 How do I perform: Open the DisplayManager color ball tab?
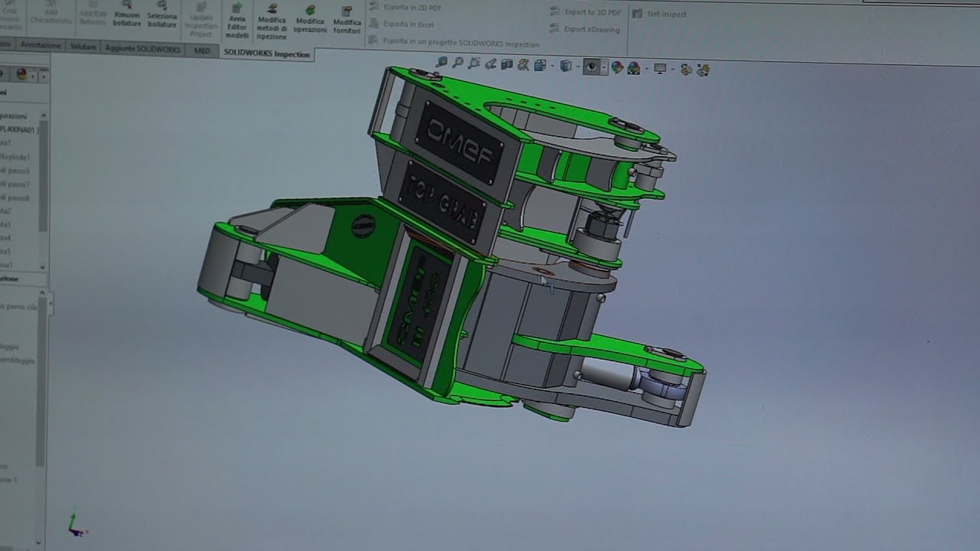(21, 74)
